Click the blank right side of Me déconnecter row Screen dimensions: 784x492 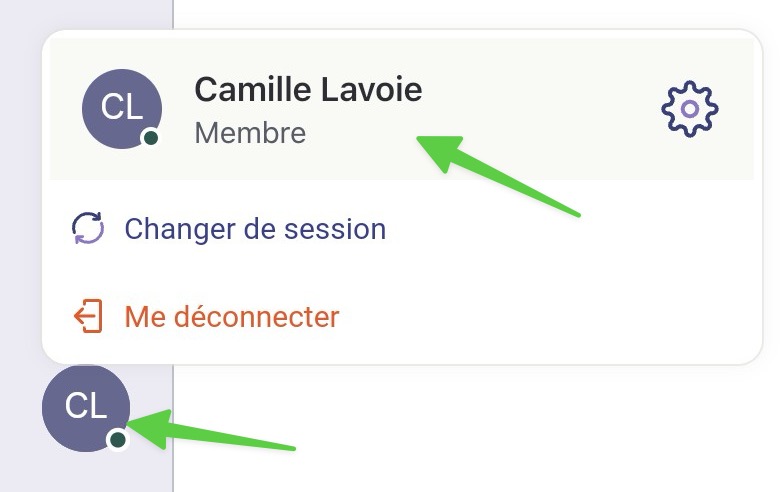550,316
